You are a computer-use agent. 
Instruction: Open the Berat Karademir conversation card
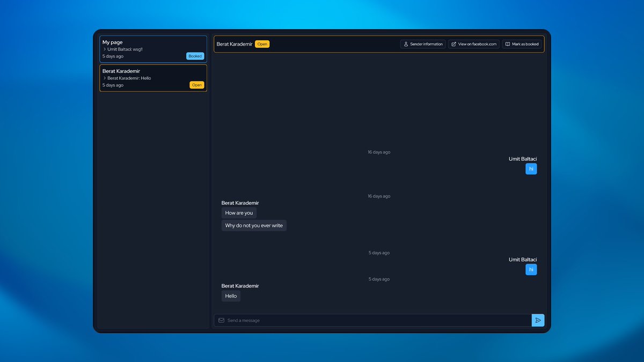153,78
